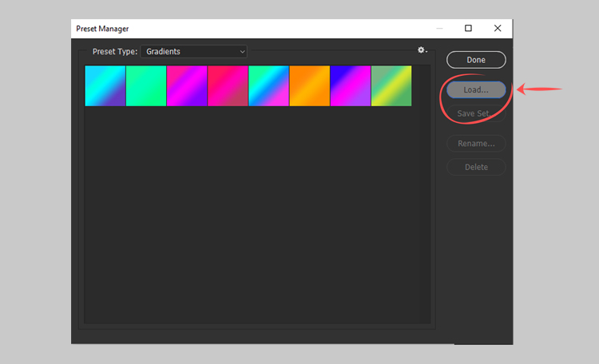Click the Rename... button
The image size is (599, 364).
click(x=476, y=144)
